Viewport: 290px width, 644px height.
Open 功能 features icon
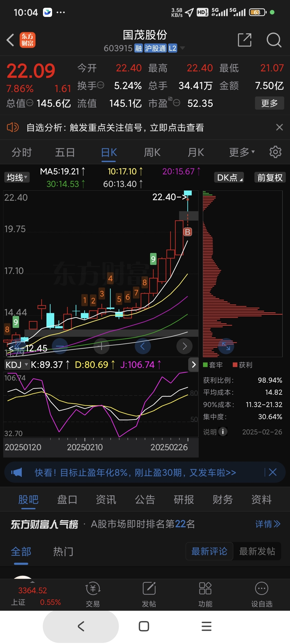pos(205,594)
